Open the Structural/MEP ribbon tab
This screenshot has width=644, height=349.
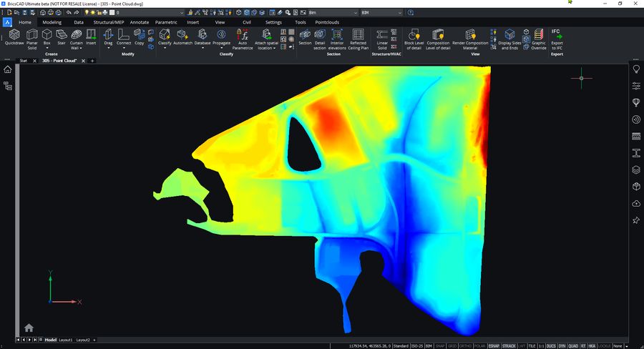(109, 22)
